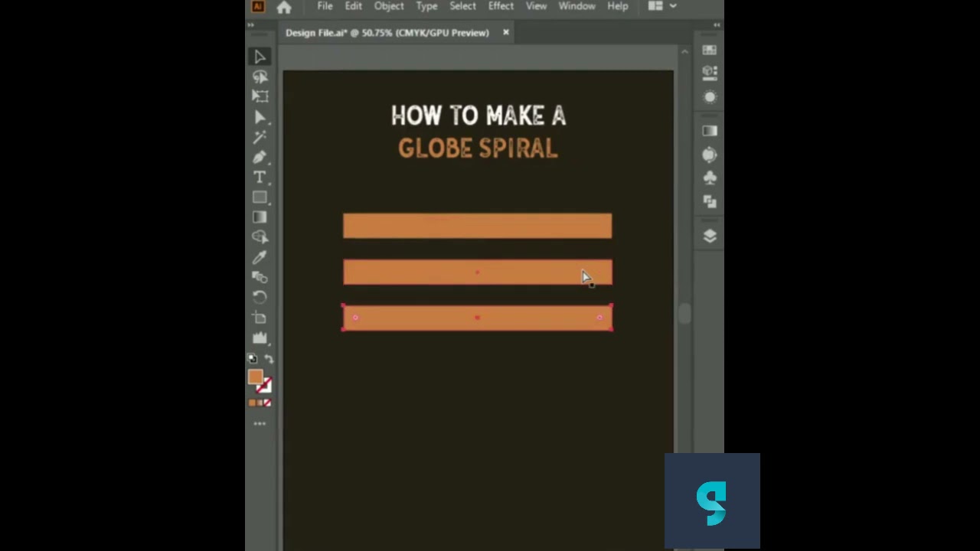This screenshot has height=551, width=980.
Task: Open the Symbols club-shaped panel icon
Action: pos(709,178)
